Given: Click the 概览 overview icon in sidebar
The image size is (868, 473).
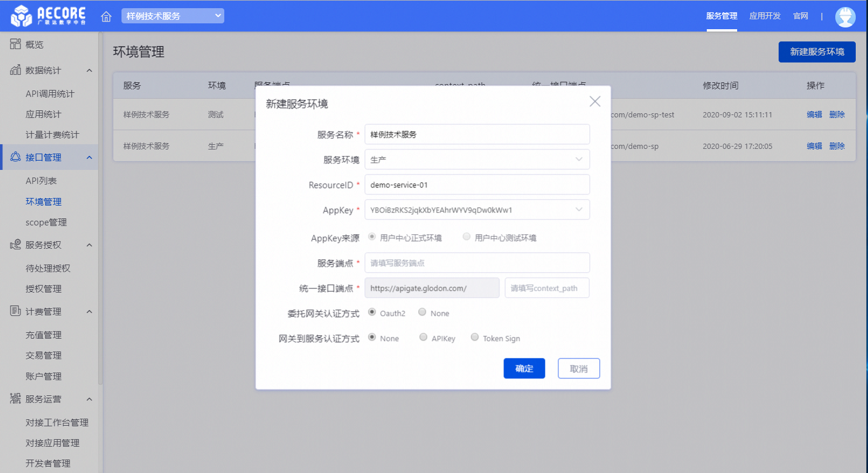Looking at the screenshot, I should click(16, 44).
